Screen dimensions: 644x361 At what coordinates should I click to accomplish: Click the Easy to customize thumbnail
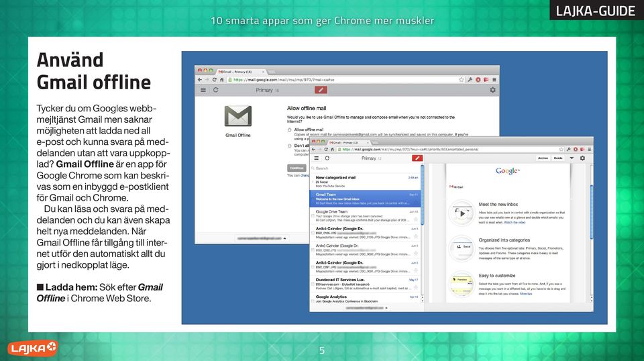click(462, 285)
